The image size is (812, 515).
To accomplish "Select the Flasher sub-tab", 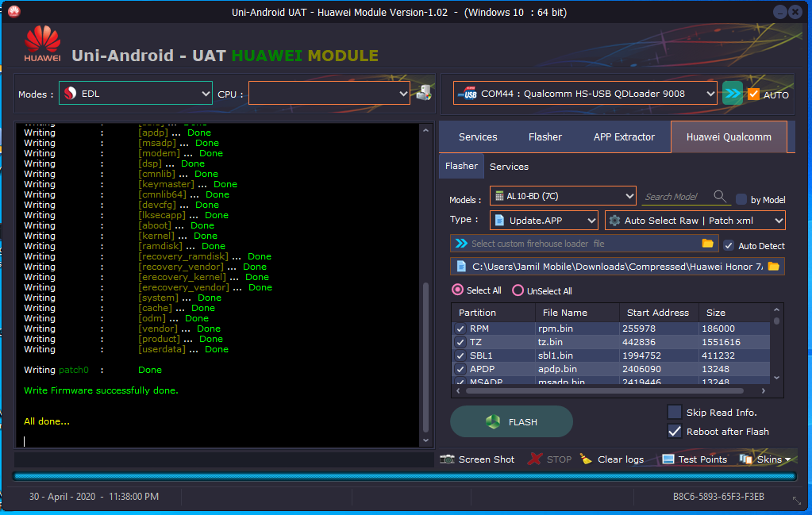I will (461, 166).
